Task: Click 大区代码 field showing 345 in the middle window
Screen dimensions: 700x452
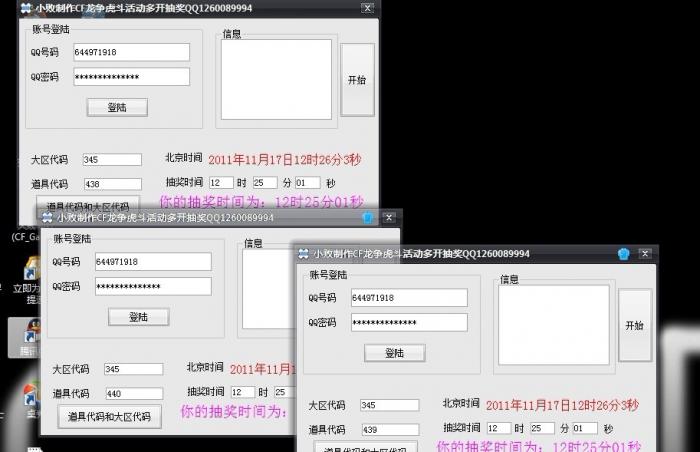Action: point(133,369)
